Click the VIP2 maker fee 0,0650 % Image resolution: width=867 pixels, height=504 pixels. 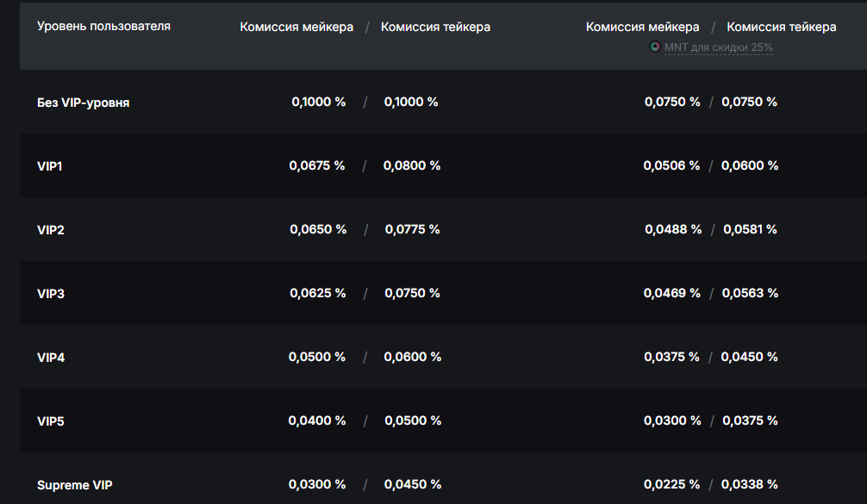318,229
